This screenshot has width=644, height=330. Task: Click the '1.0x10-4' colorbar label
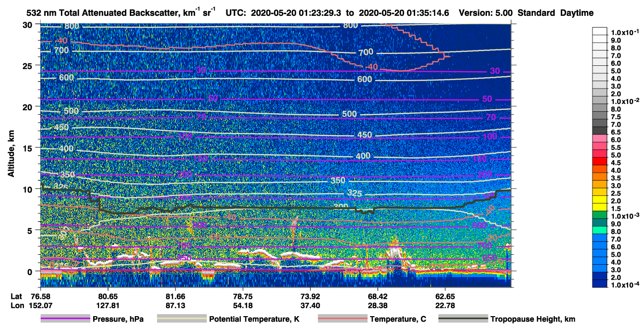point(626,285)
